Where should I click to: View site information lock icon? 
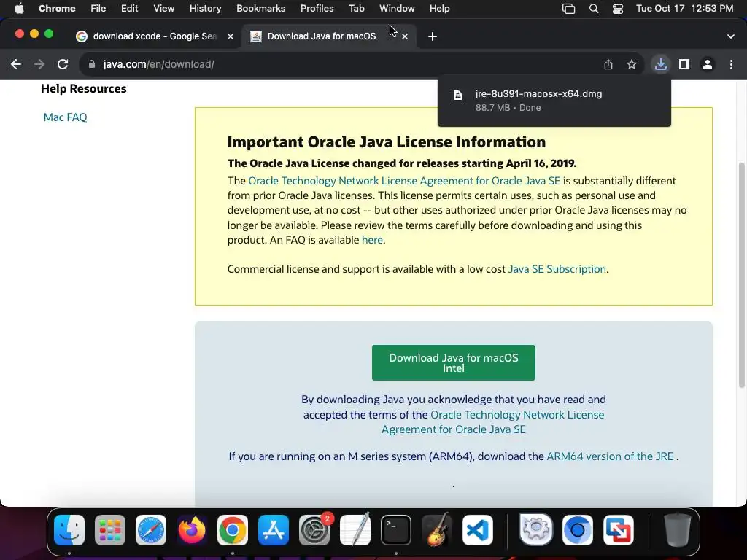click(x=92, y=64)
